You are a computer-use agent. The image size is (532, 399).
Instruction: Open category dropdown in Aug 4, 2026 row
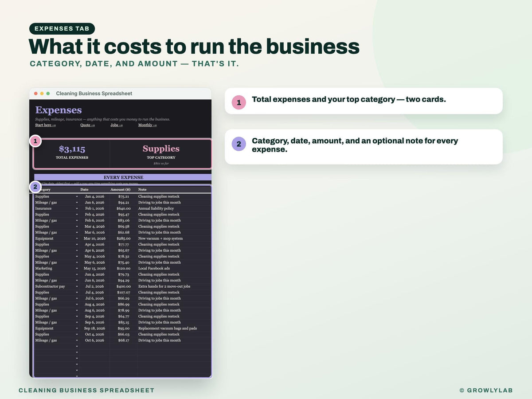coord(77,305)
